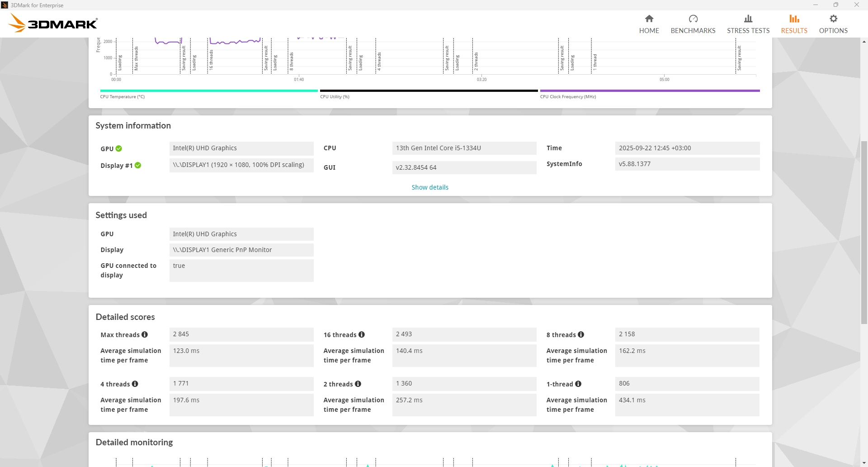This screenshot has width=868, height=467.
Task: Click the vertical scrollbar thumb
Action: coord(864,233)
